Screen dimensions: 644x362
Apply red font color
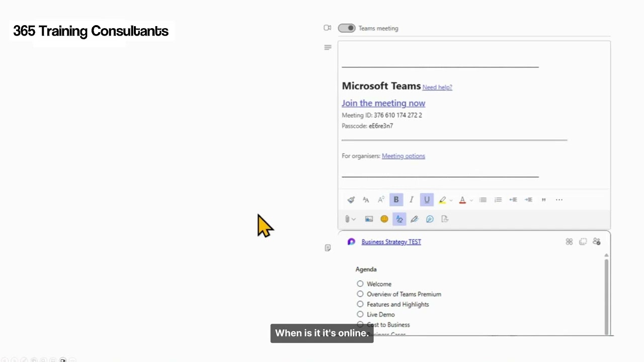pos(462,200)
